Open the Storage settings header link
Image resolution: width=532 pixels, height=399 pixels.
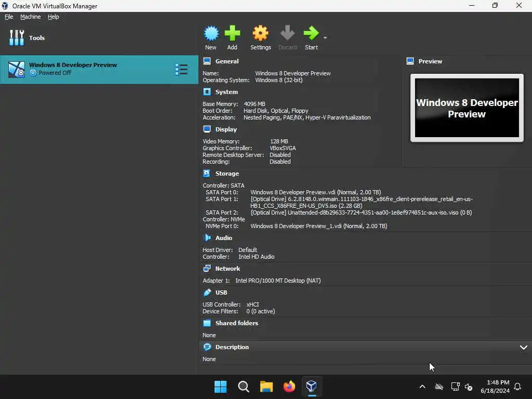point(227,174)
